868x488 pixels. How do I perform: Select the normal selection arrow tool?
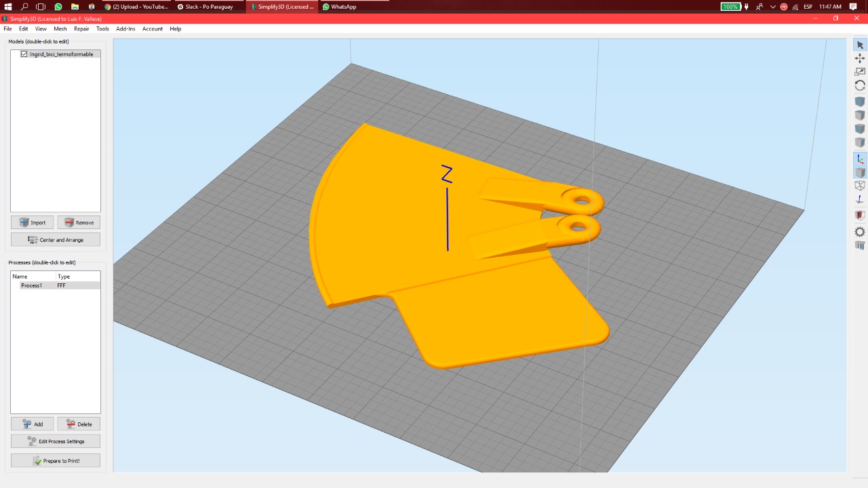click(x=860, y=45)
